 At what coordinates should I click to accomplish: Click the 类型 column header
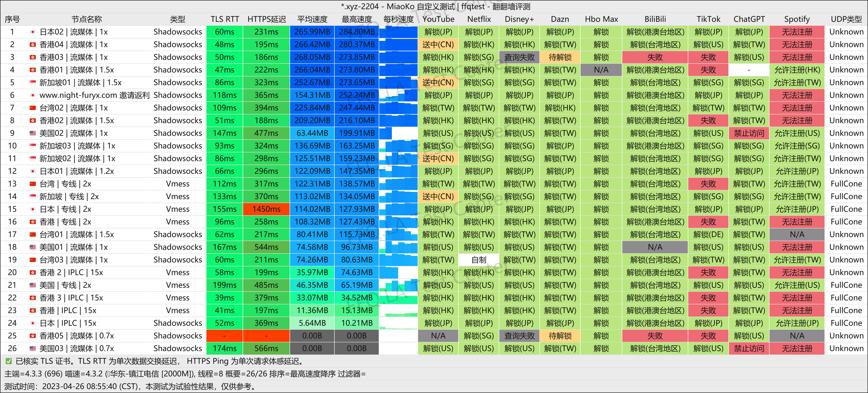coord(178,19)
